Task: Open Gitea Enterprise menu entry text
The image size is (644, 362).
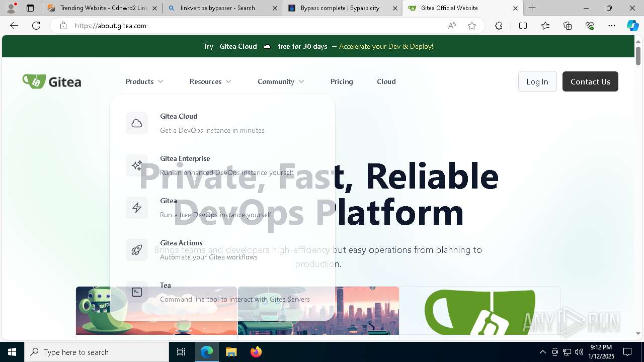Action: 185,158
